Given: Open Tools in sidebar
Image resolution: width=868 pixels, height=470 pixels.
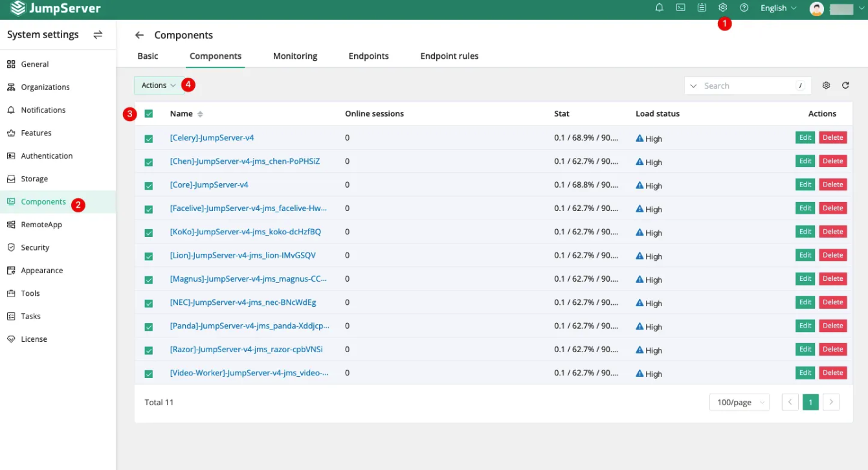Looking at the screenshot, I should pyautogui.click(x=58, y=293).
